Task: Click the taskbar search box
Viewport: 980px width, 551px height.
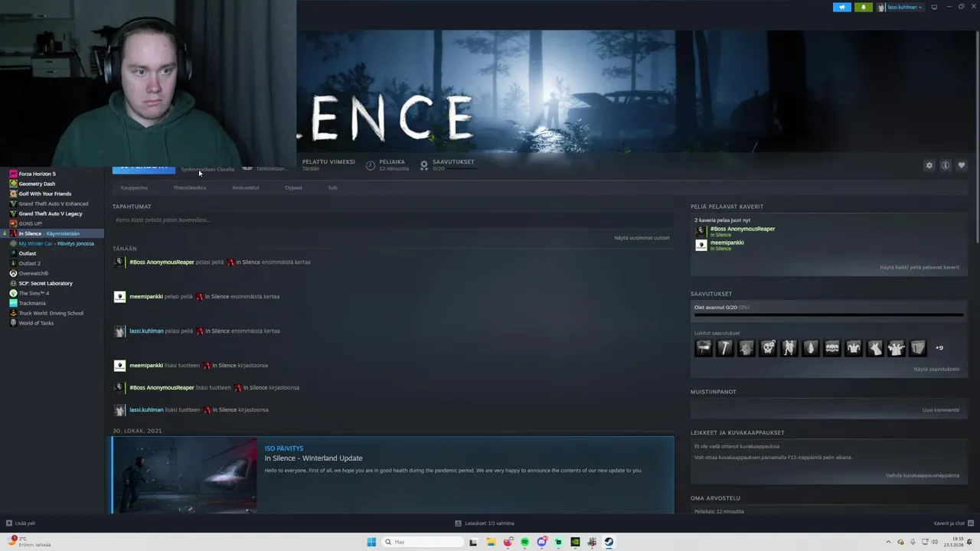Action: coord(423,542)
